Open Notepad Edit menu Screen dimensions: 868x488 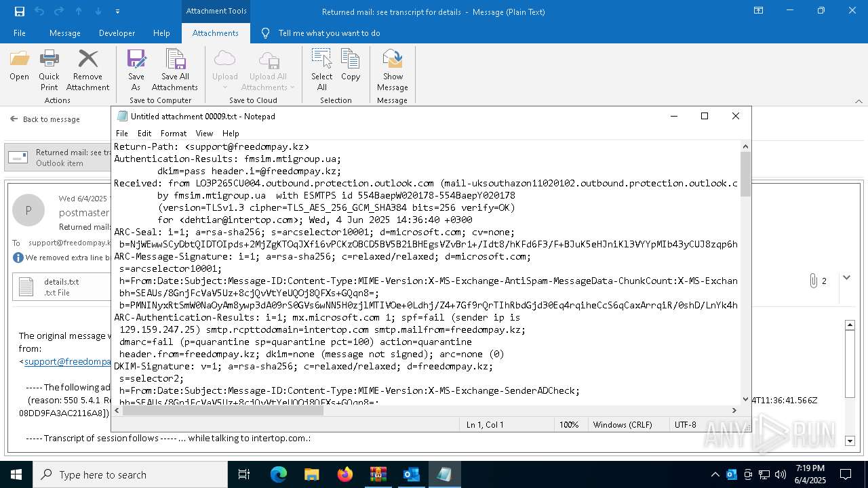(144, 134)
